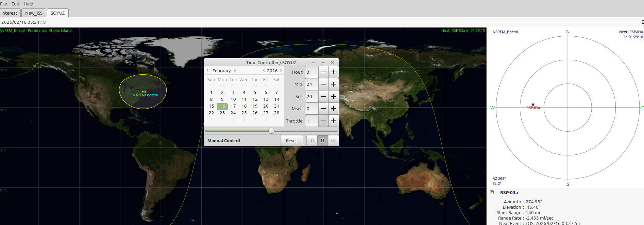Image resolution: width=644 pixels, height=225 pixels.
Task: Click the rewind playback button
Action: coord(311,140)
